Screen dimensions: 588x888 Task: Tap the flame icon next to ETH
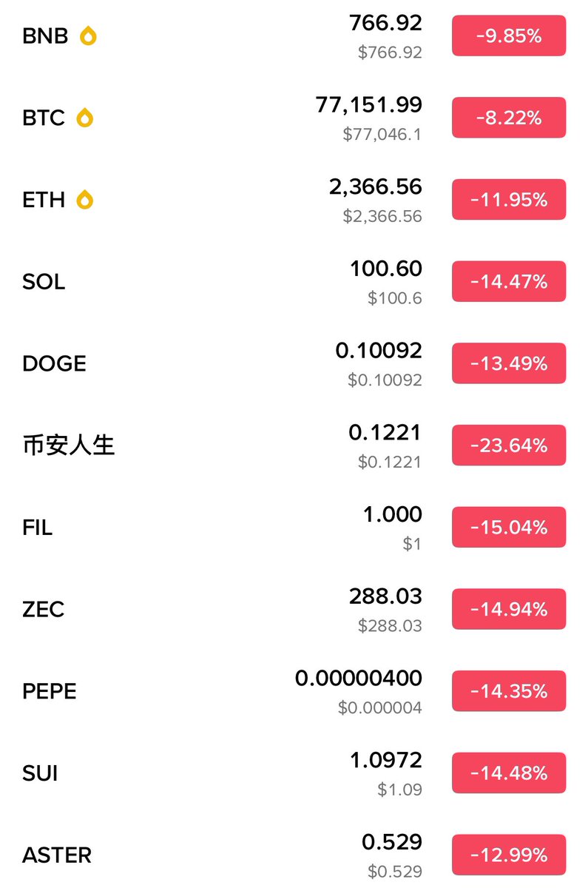[x=85, y=200]
